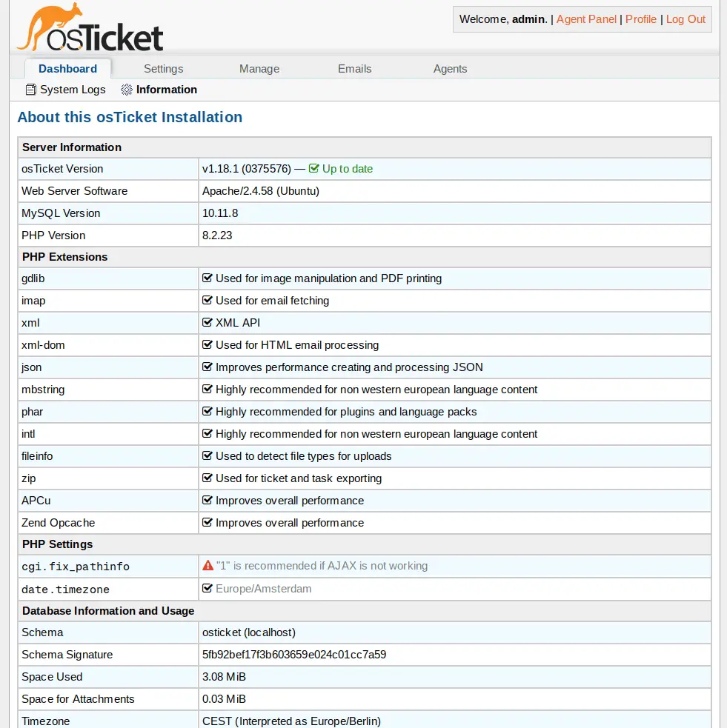The height and width of the screenshot is (728, 727).
Task: Switch to the Settings tab
Action: pos(163,68)
